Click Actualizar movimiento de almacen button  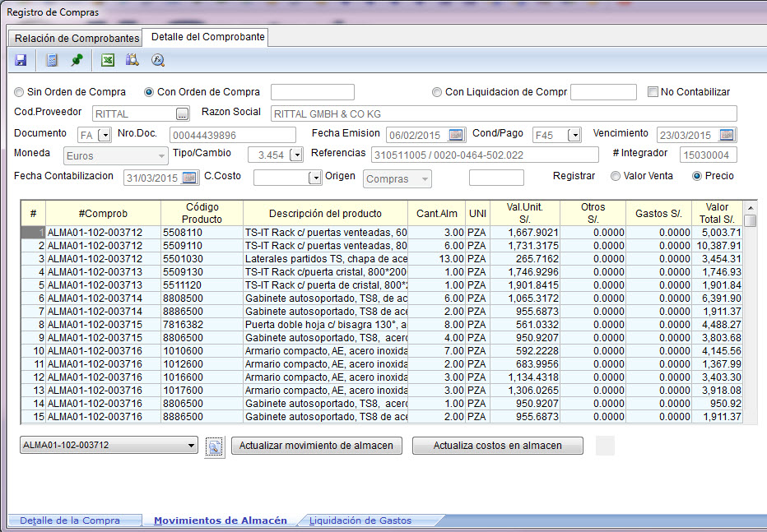point(317,446)
